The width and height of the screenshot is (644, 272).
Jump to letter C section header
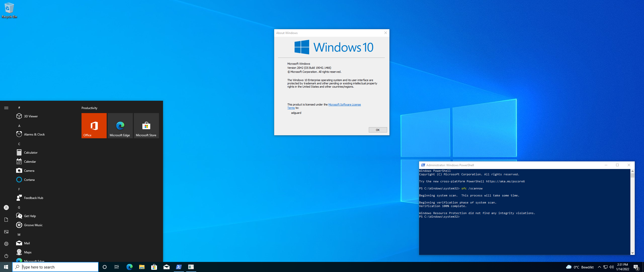click(x=19, y=144)
